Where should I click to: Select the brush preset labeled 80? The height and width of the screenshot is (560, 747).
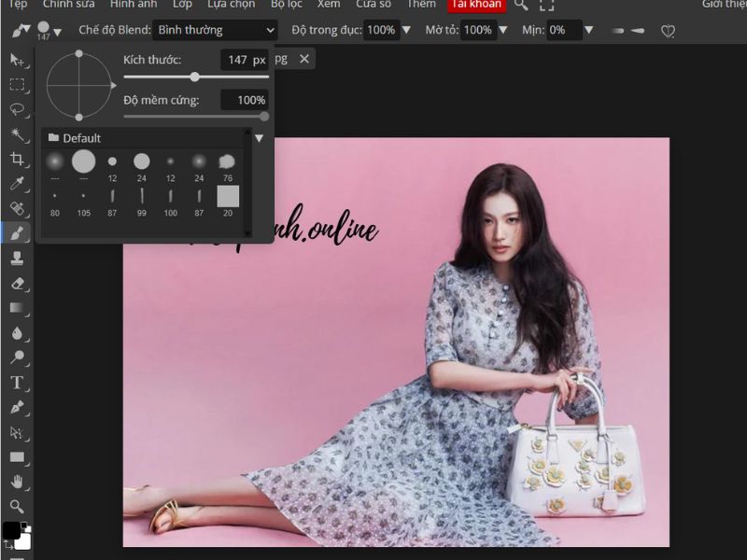click(x=55, y=201)
